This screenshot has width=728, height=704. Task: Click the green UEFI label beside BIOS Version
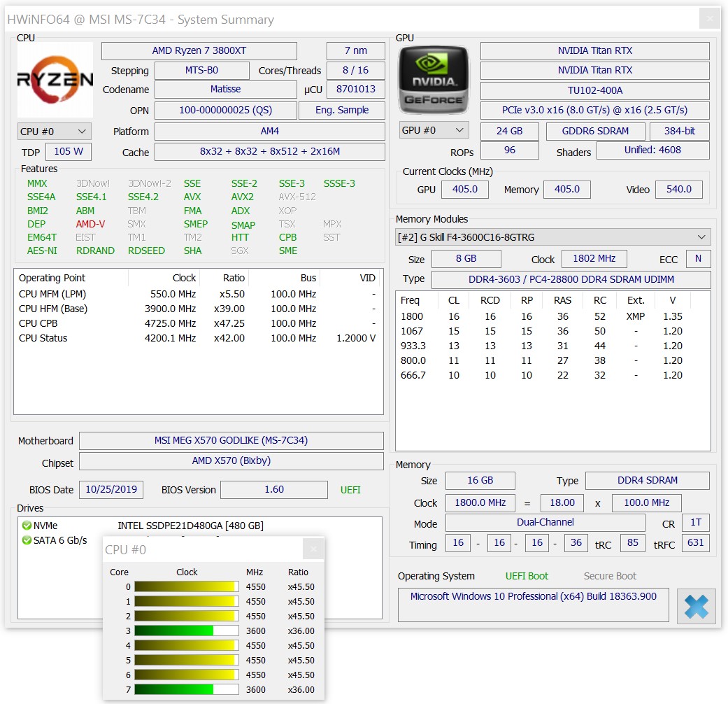click(350, 491)
